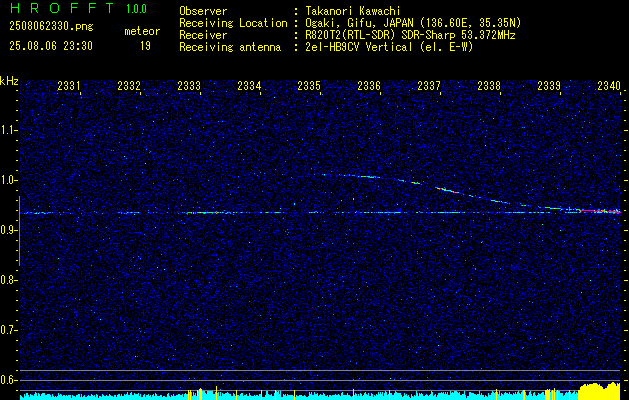Click the 1.0 kHz frequency label

[x=8, y=180]
